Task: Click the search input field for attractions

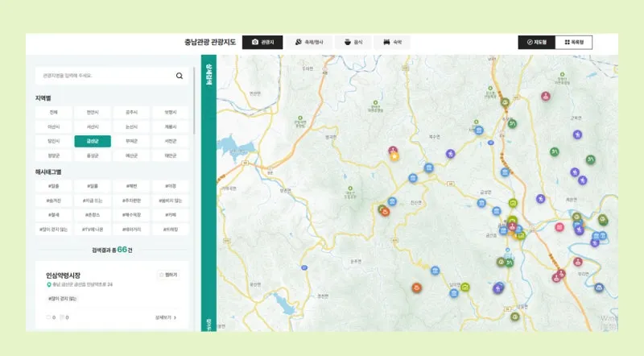Action: pos(105,76)
